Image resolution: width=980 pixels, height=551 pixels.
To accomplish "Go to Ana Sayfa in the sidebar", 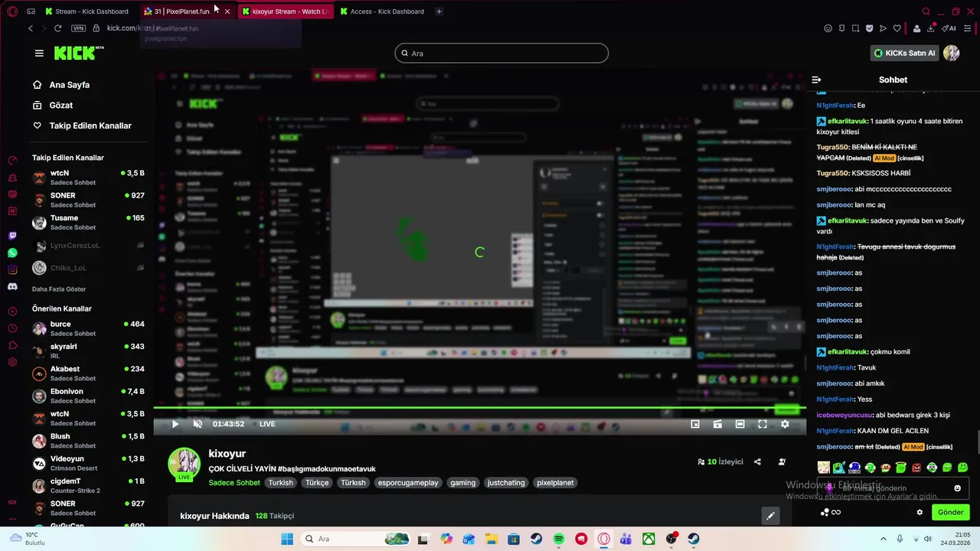I will pyautogui.click(x=70, y=85).
